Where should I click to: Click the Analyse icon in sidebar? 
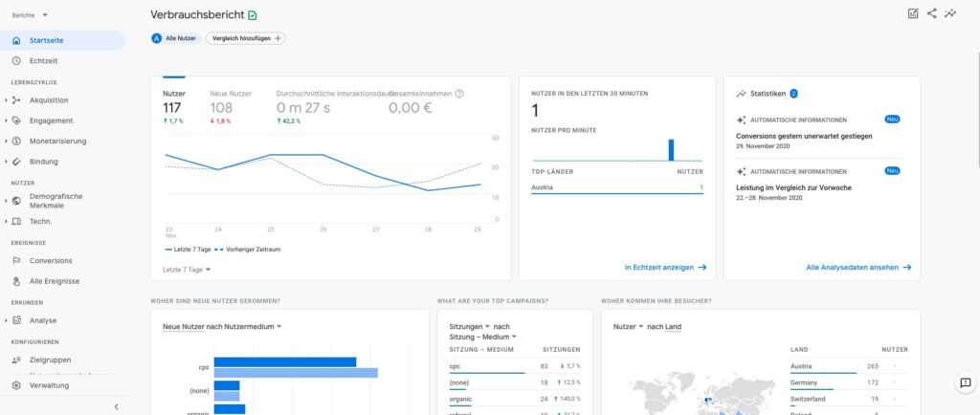(16, 320)
